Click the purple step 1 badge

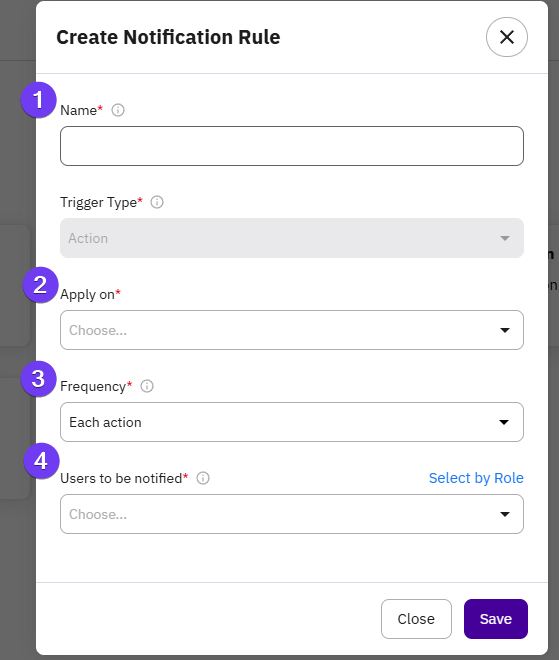[x=38, y=100]
